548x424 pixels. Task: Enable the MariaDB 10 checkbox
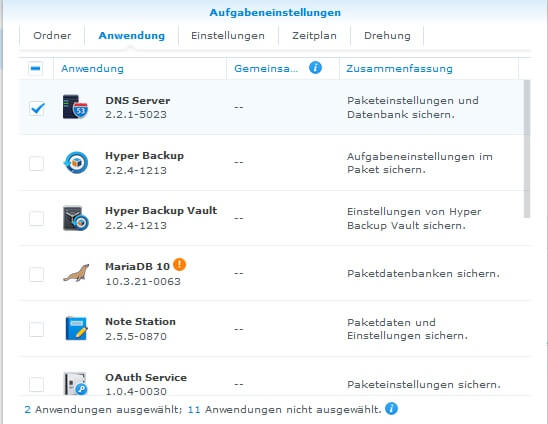(x=36, y=274)
